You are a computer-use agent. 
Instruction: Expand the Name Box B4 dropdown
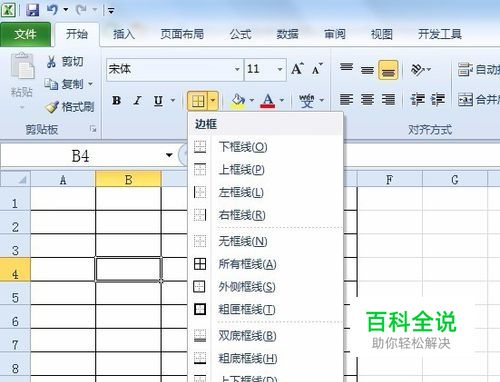click(169, 155)
